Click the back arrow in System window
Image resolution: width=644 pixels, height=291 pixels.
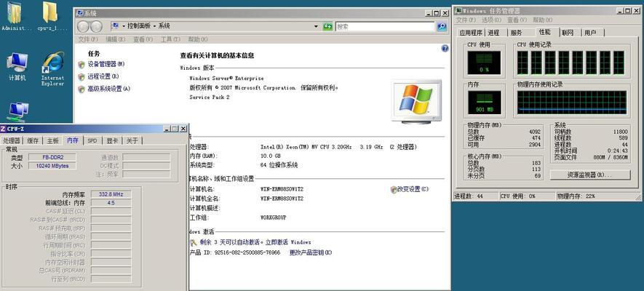[84, 27]
